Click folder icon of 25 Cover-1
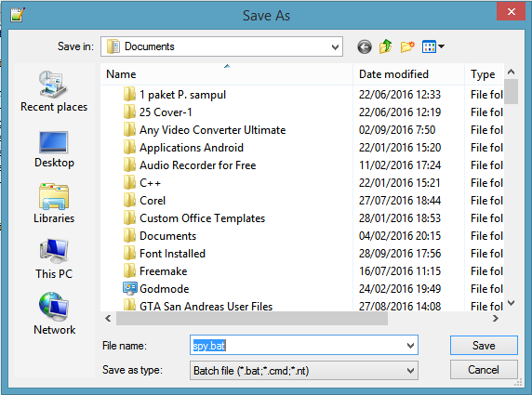 [129, 112]
